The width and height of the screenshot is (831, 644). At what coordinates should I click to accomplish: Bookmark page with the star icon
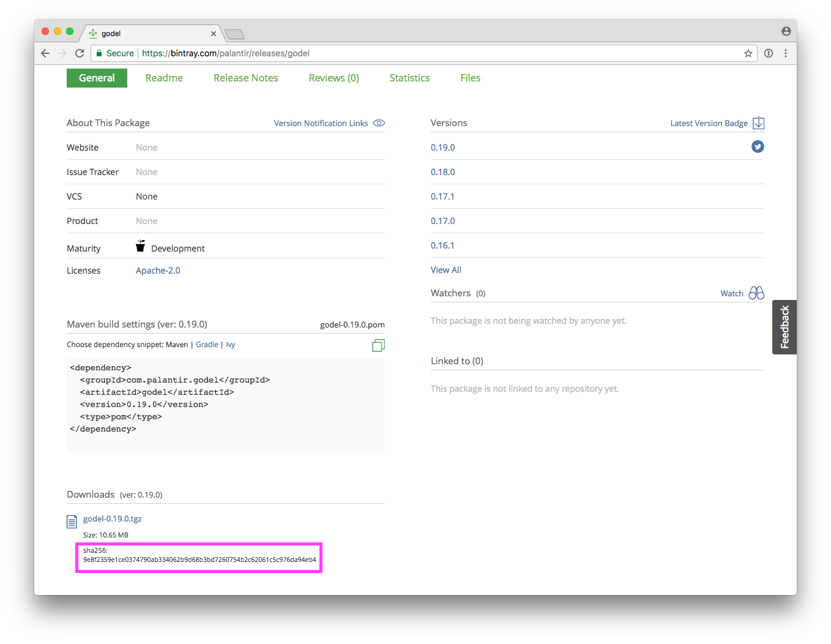(x=748, y=53)
